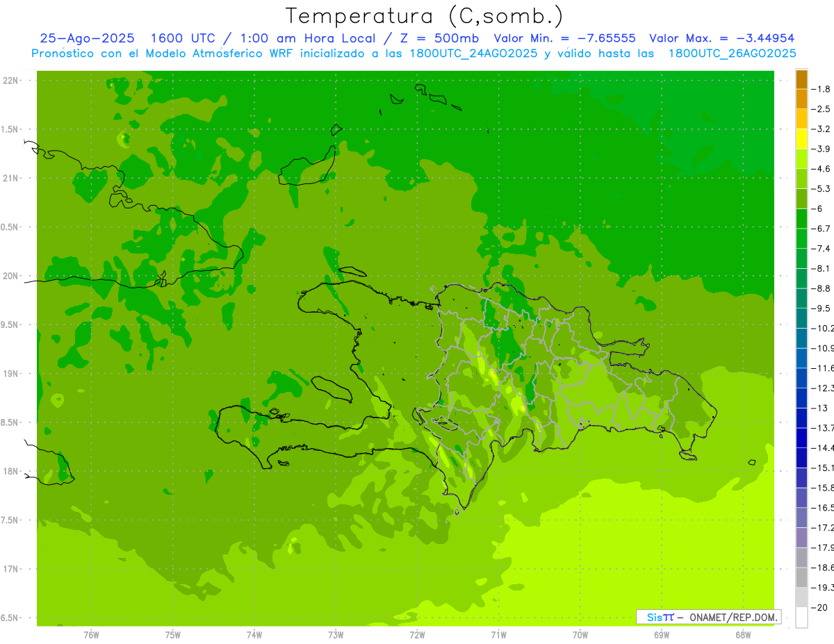Click the "20N" latitude label
834x644 pixels.
click(x=11, y=276)
